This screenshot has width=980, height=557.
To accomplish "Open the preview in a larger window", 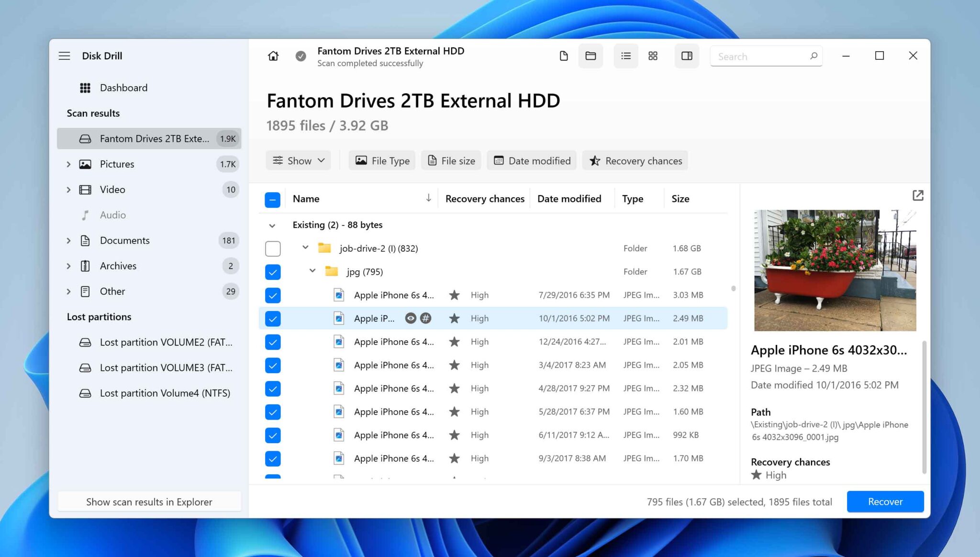I will tap(917, 195).
